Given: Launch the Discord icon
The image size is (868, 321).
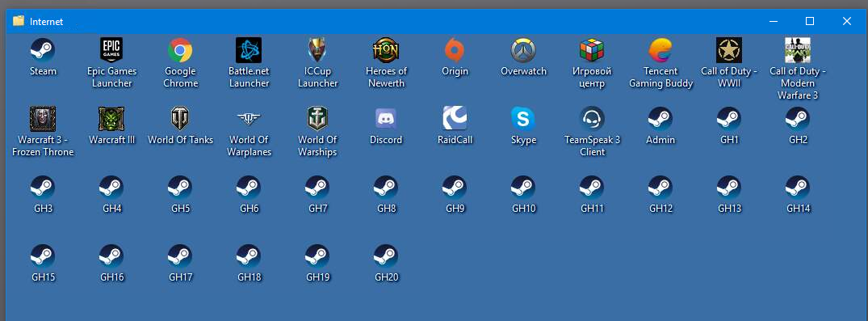Looking at the screenshot, I should coord(386,119).
